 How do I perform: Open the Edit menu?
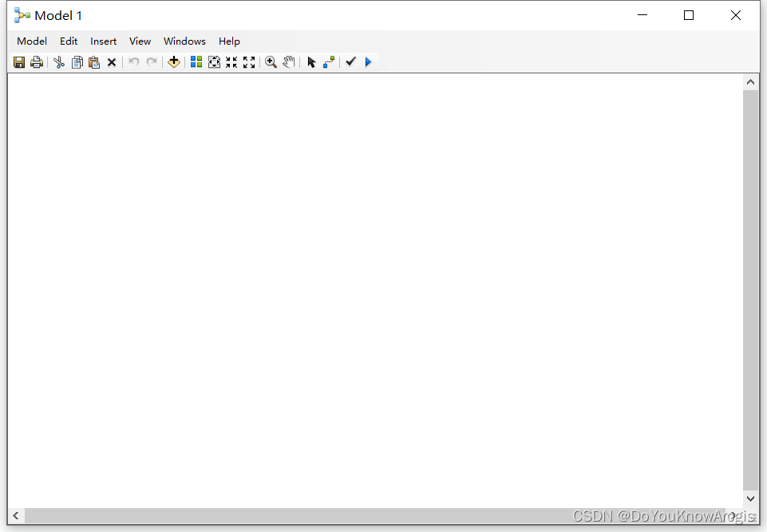(69, 41)
